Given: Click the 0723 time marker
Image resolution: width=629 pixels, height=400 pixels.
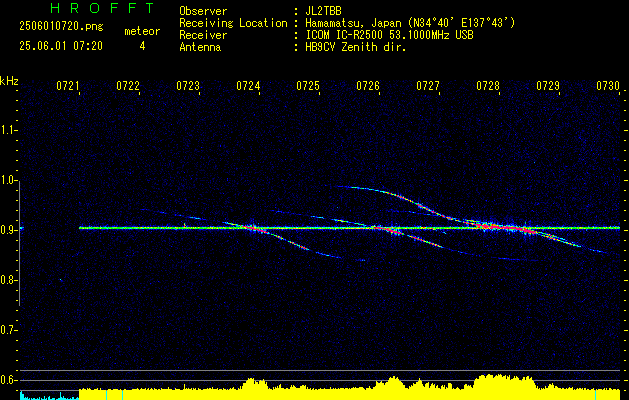Looking at the screenshot, I should tap(188, 86).
